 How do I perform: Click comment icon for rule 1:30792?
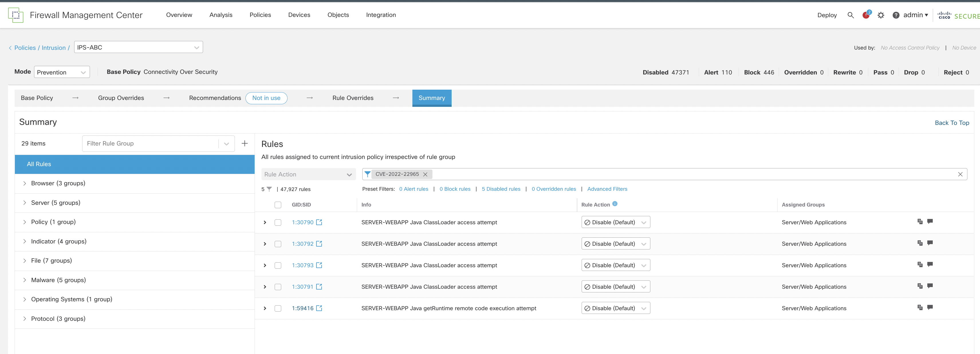coord(930,243)
